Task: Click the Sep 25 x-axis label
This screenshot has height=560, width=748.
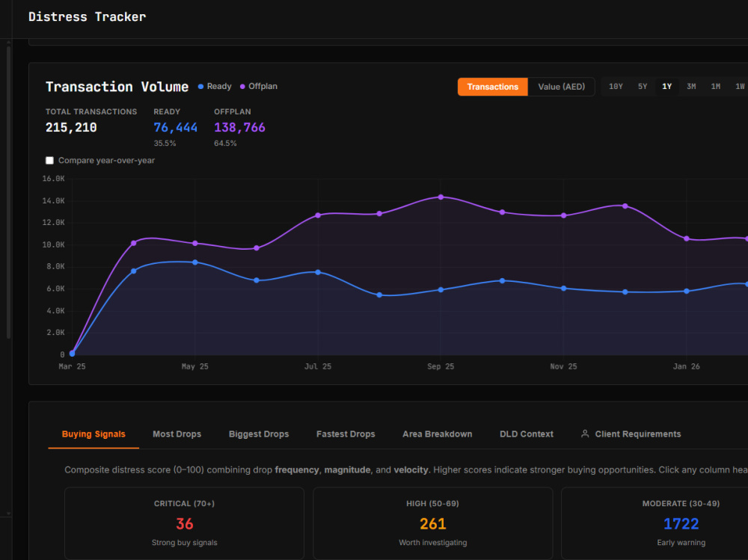Action: (x=441, y=366)
